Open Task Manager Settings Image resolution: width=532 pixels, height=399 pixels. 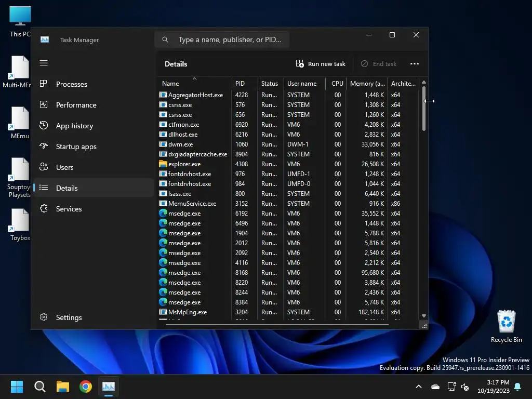[x=94, y=317]
